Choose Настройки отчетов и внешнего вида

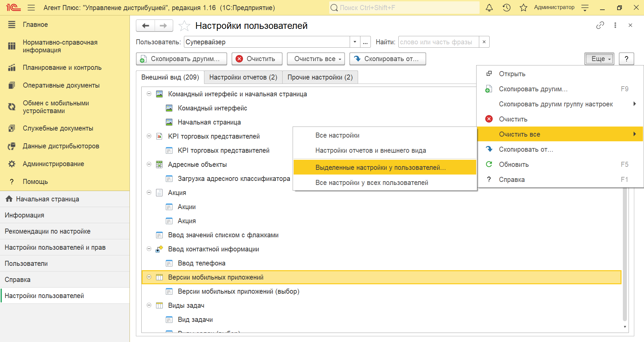tap(385, 150)
